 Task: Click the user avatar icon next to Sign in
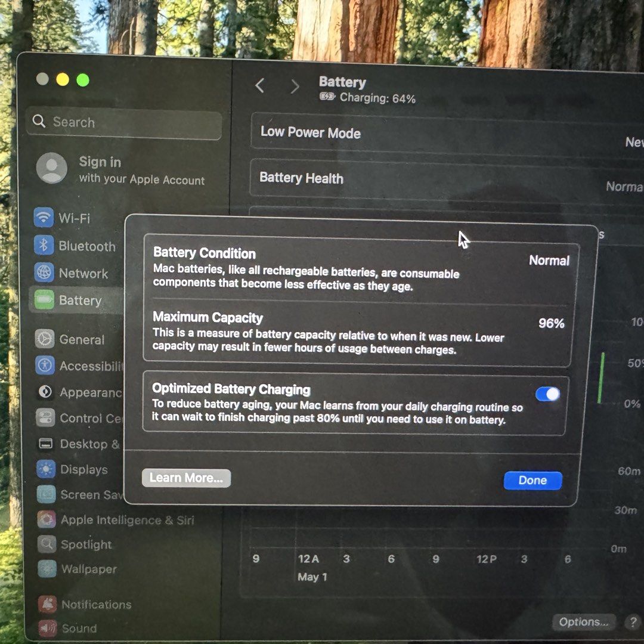pyautogui.click(x=52, y=168)
